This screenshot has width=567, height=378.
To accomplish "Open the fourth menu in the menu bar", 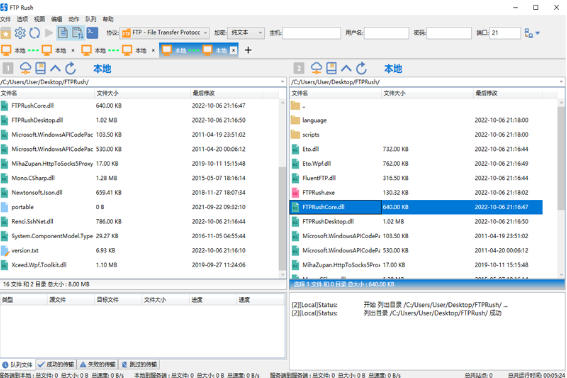I will click(56, 19).
